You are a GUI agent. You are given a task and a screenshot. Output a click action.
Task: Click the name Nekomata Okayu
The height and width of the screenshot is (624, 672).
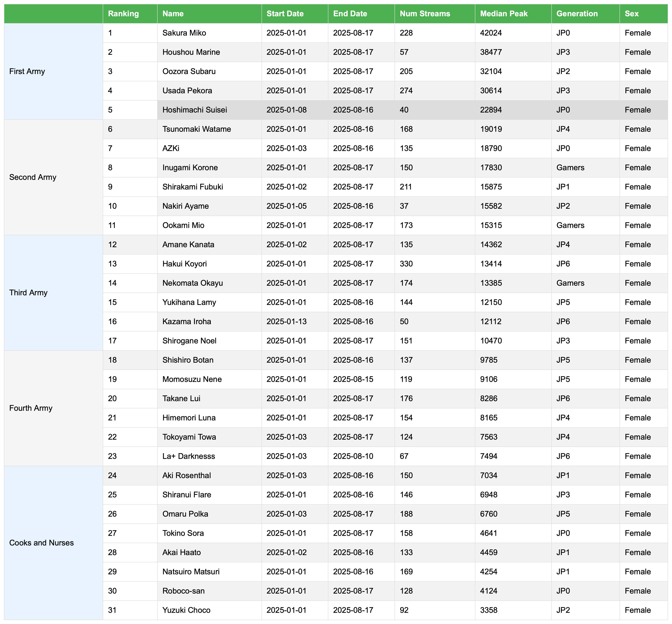193,283
